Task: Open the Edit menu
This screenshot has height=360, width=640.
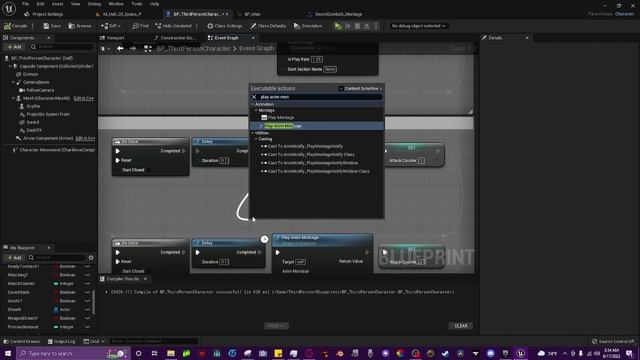Action: [40, 4]
